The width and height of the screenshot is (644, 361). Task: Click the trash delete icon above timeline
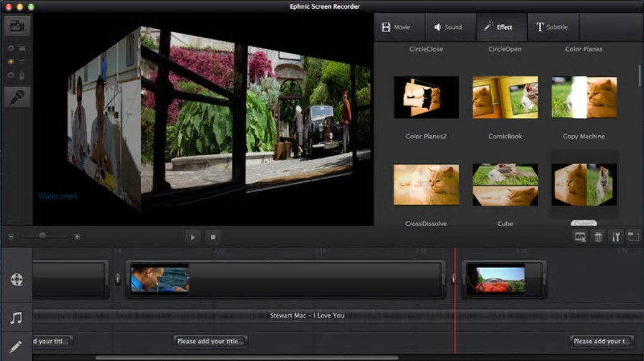click(x=598, y=237)
